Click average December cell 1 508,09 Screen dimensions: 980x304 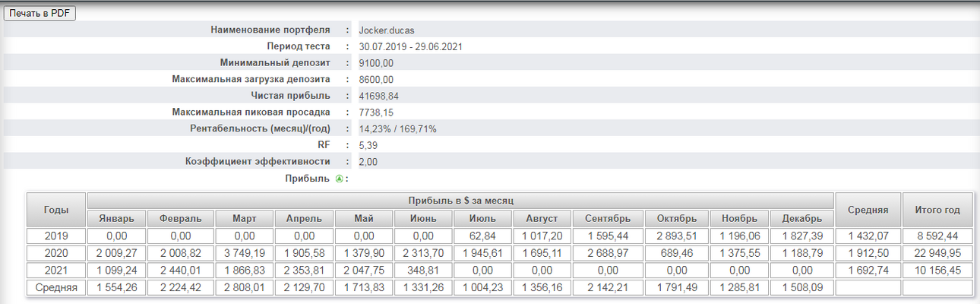click(802, 287)
